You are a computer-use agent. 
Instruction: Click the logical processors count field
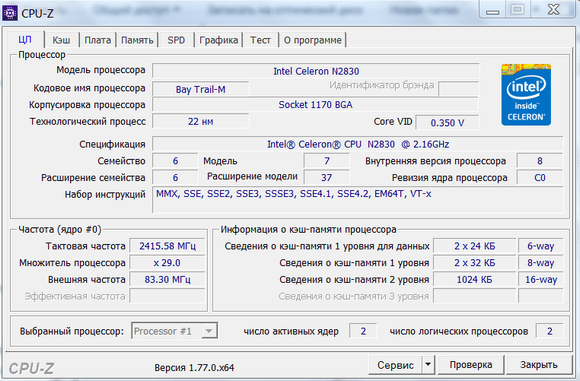point(549,331)
